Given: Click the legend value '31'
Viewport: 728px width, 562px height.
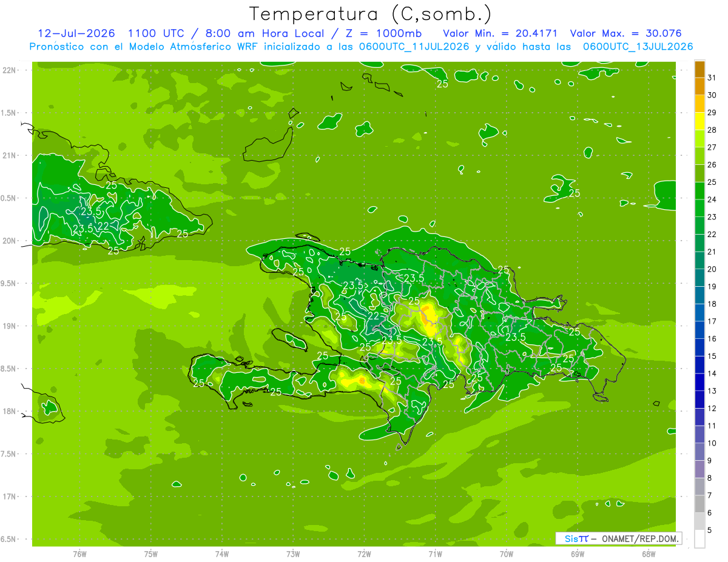Looking at the screenshot, I should (x=712, y=78).
